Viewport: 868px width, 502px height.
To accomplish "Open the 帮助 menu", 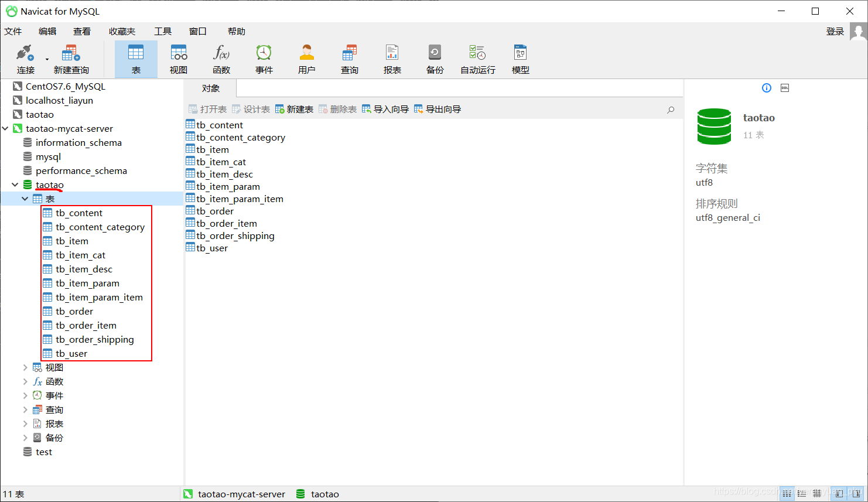I will point(237,31).
